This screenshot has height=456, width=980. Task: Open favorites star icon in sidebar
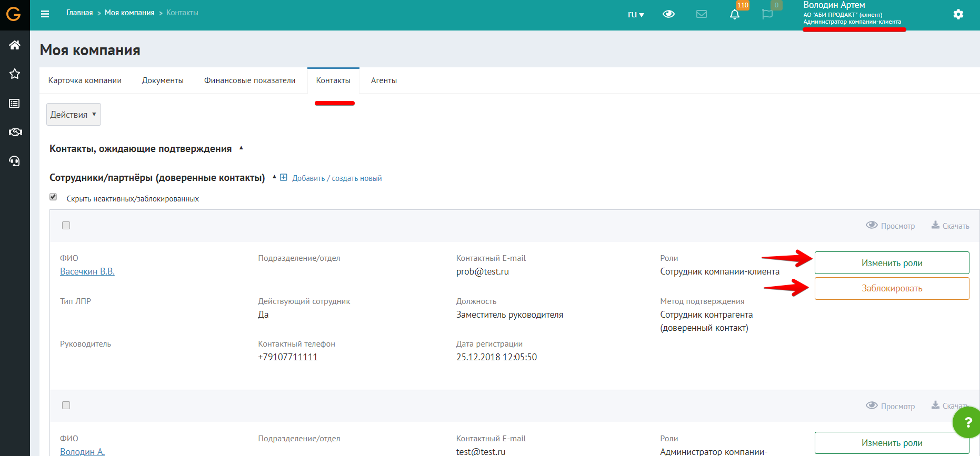click(15, 74)
